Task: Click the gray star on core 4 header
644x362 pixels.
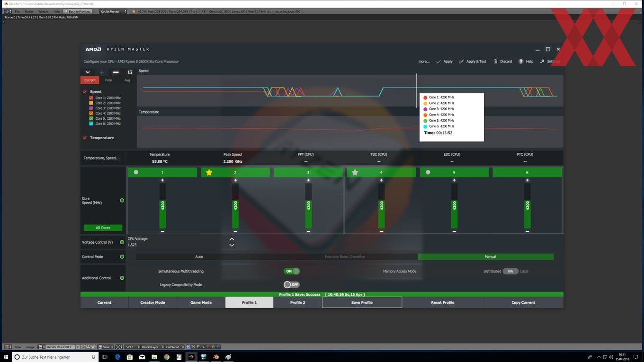Action: pos(355,172)
